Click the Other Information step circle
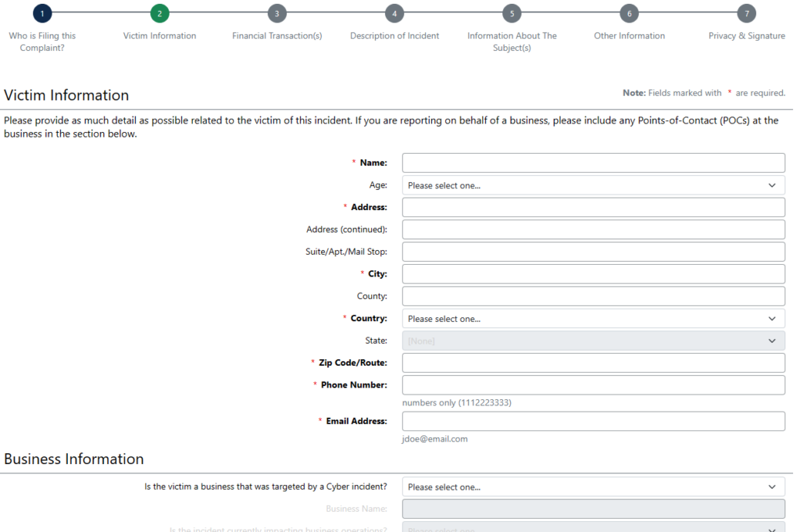 point(629,13)
